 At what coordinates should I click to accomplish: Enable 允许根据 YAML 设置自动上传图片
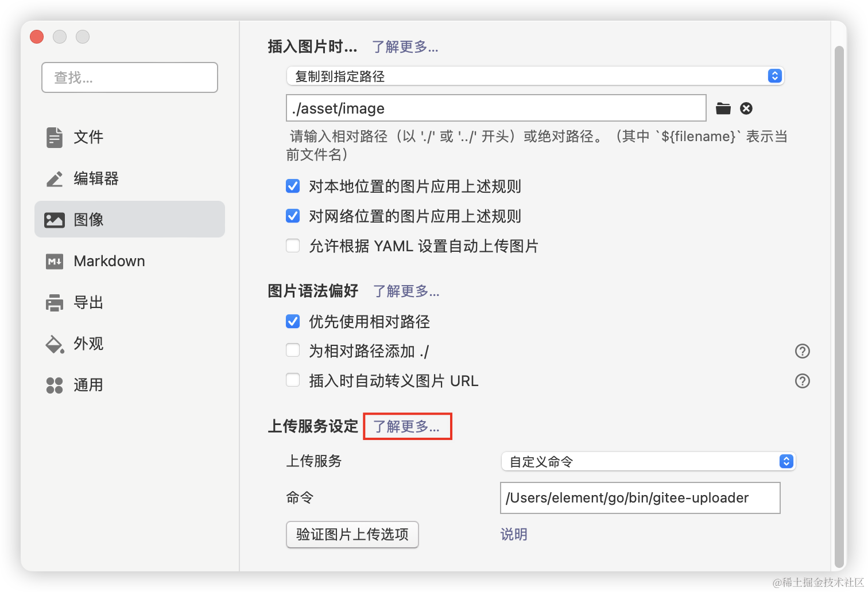point(293,246)
